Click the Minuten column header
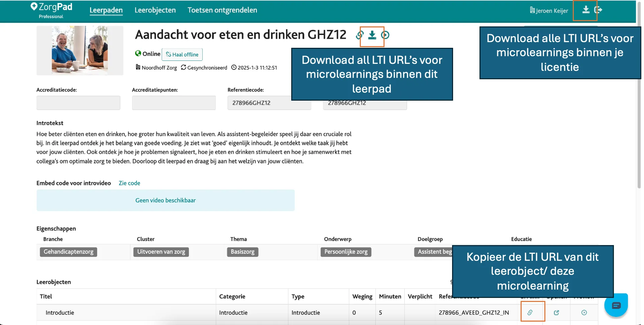This screenshot has height=325, width=644. [390, 297]
